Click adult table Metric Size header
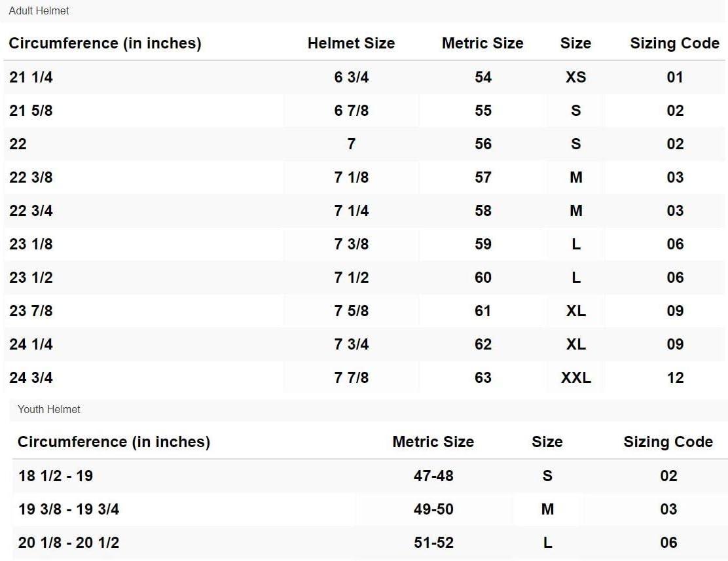This screenshot has height=561, width=728. [482, 43]
